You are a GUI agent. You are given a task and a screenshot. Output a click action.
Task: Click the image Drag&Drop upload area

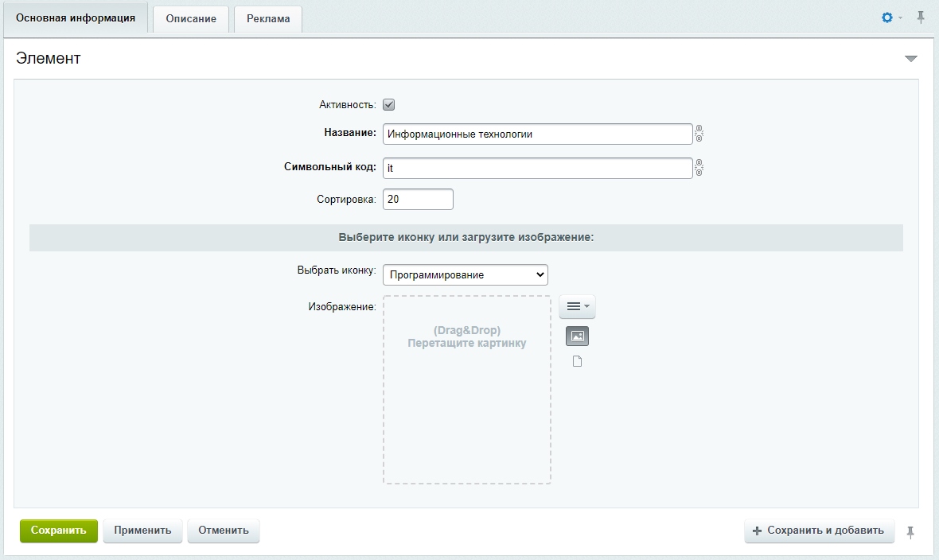click(x=467, y=390)
